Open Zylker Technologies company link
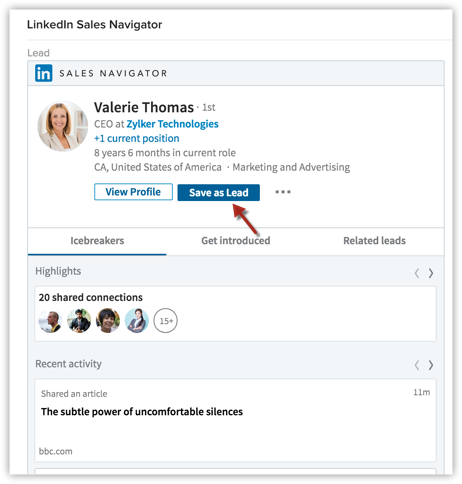The height and width of the screenshot is (484, 462). tap(172, 124)
